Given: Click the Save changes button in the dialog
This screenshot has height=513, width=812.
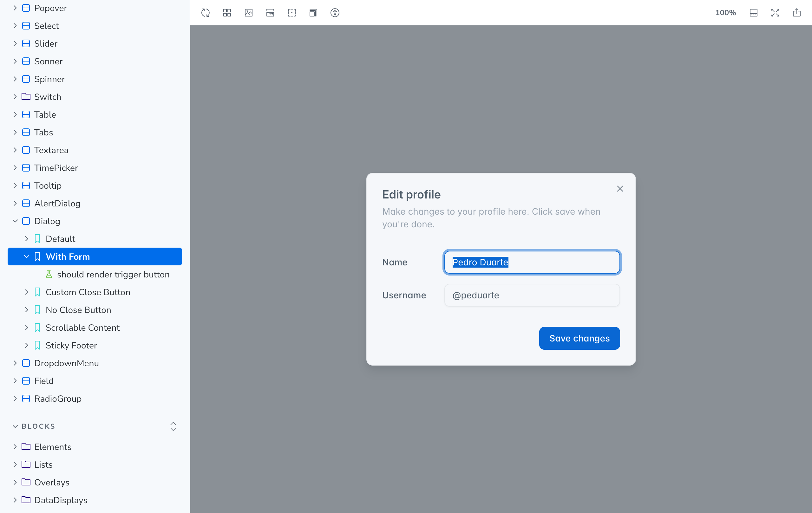Looking at the screenshot, I should [579, 338].
